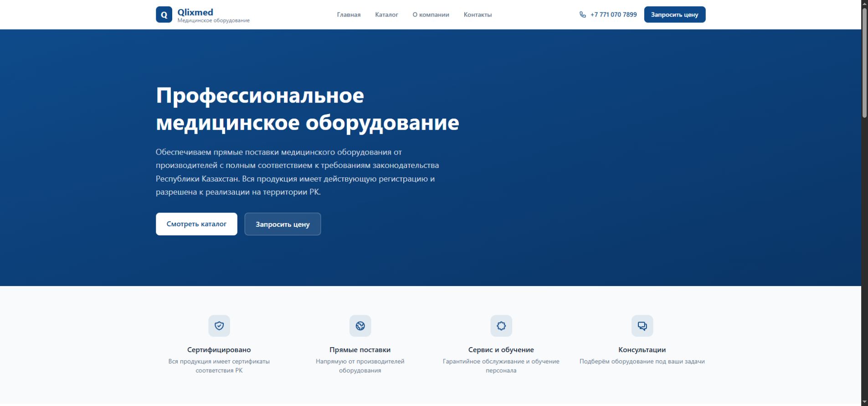Go to О компании page
Screen dimensions: 868x406
point(431,15)
